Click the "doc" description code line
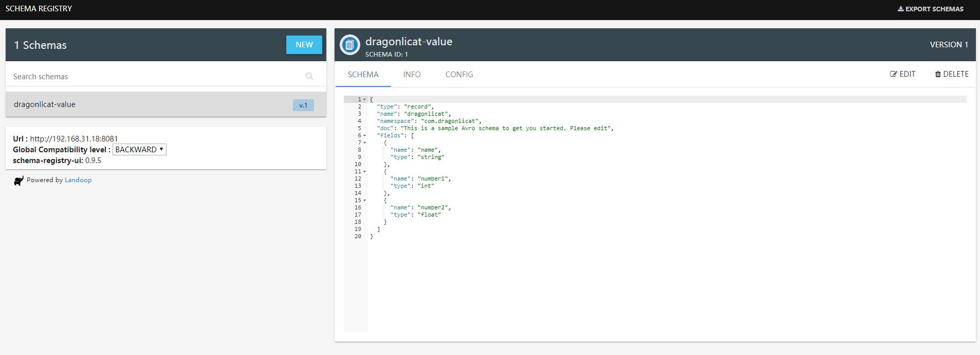980x355 pixels. click(495, 129)
